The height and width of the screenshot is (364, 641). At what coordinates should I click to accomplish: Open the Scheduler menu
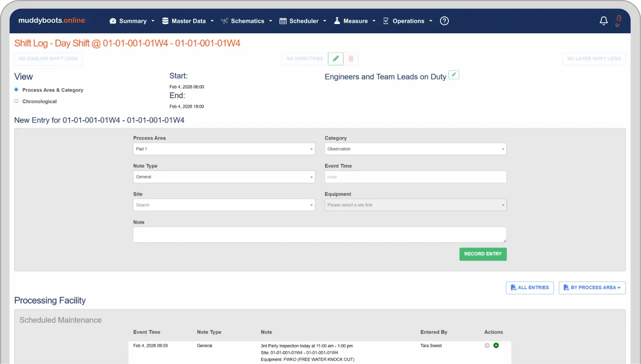pyautogui.click(x=303, y=21)
